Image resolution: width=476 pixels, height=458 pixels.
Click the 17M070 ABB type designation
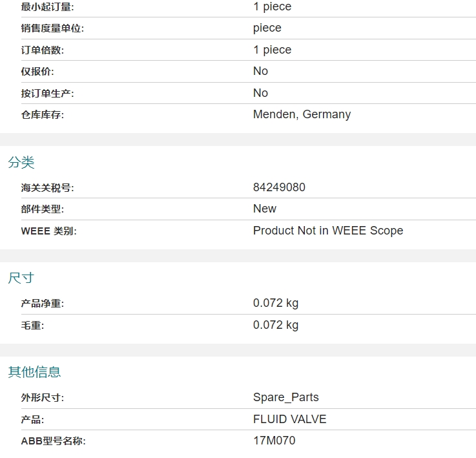pos(274,441)
